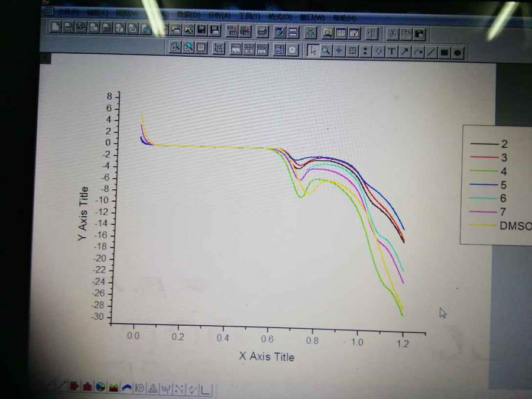Select the Curved Arrow drawing tool
Image resolution: width=532 pixels, height=399 pixels.
coord(418,52)
